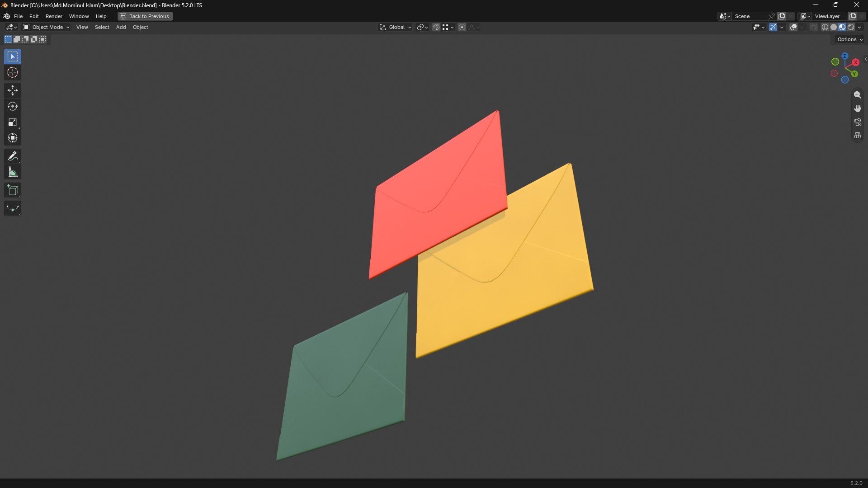Click the Back to Previous button
868x488 pixels.
click(145, 16)
